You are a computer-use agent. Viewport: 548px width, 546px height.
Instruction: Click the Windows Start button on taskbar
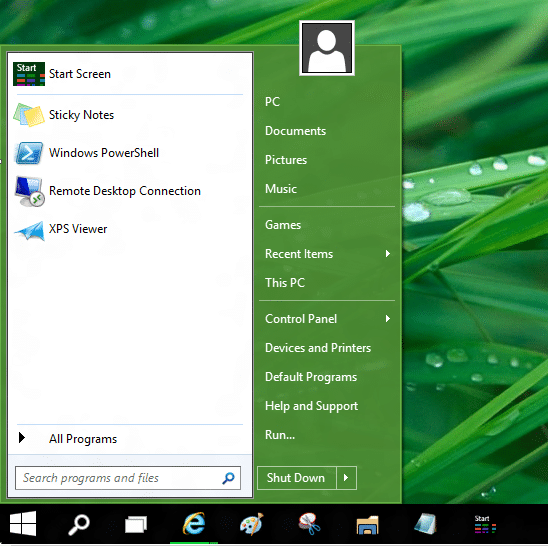[x=23, y=524]
